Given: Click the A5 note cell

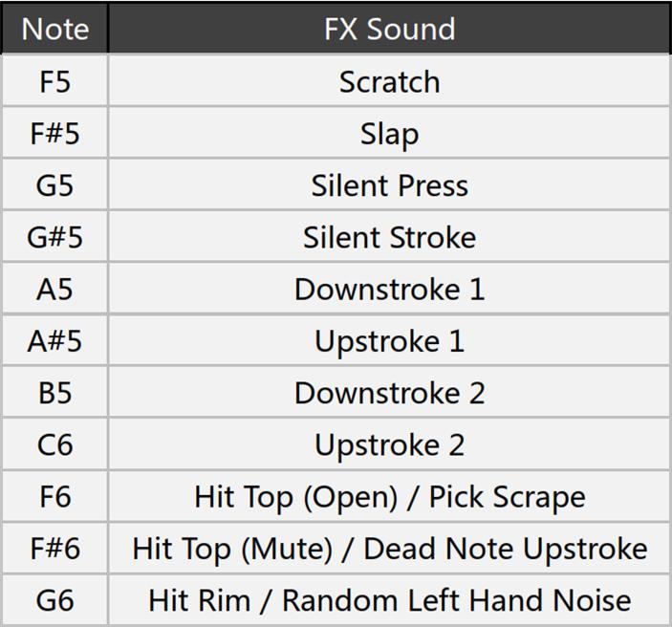Looking at the screenshot, I should (54, 288).
